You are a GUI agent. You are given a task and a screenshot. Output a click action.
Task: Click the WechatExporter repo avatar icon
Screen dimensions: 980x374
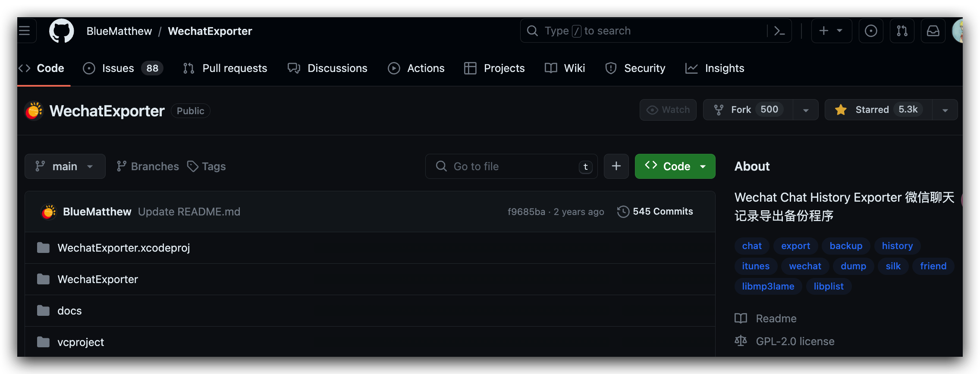tap(34, 111)
